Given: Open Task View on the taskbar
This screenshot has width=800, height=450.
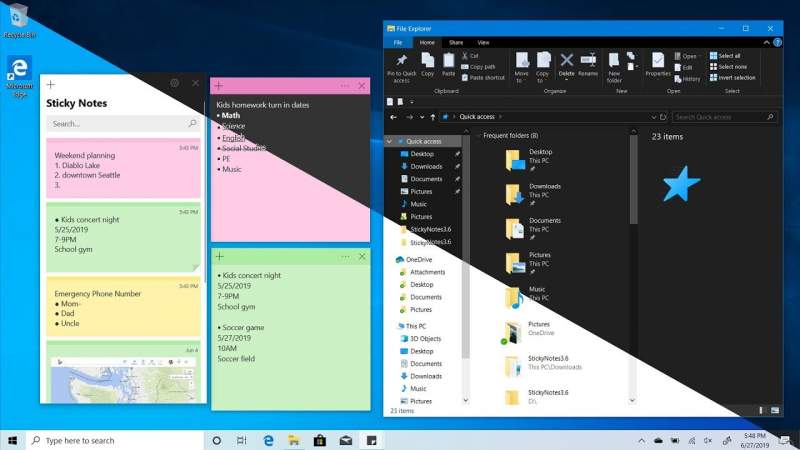Looking at the screenshot, I should tap(242, 440).
